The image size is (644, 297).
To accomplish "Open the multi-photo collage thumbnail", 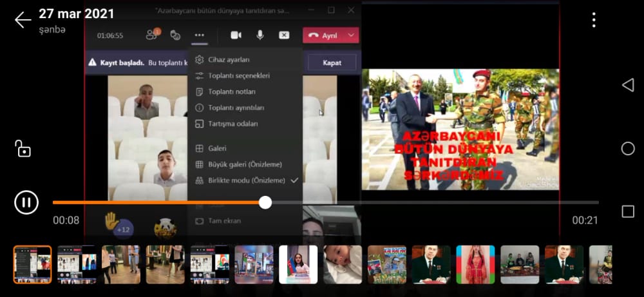I will point(254,265).
